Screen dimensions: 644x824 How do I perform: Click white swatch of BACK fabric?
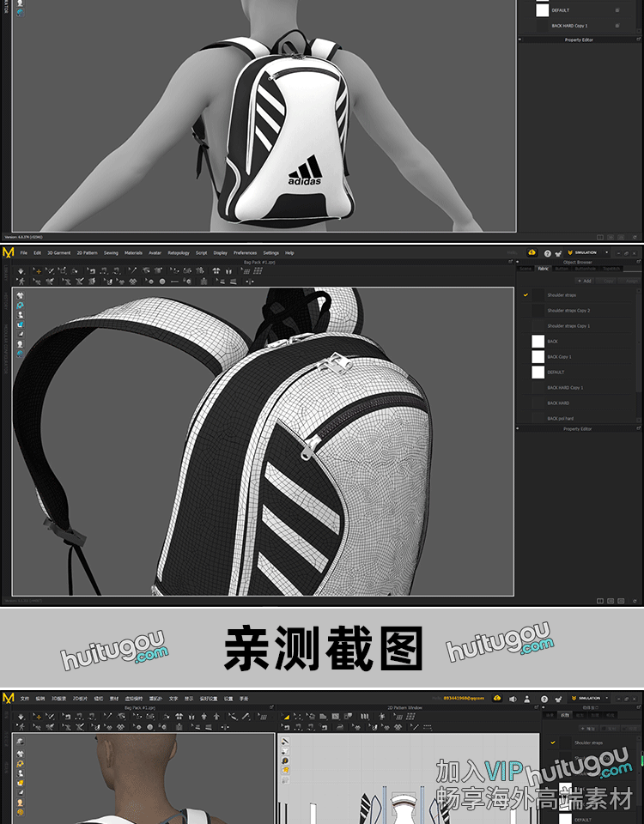[x=538, y=342]
